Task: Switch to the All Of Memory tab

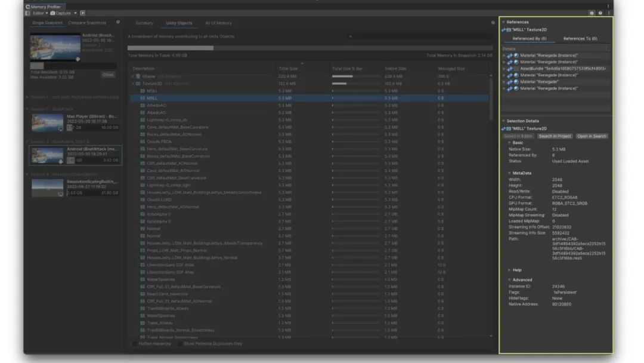Action: pyautogui.click(x=218, y=23)
